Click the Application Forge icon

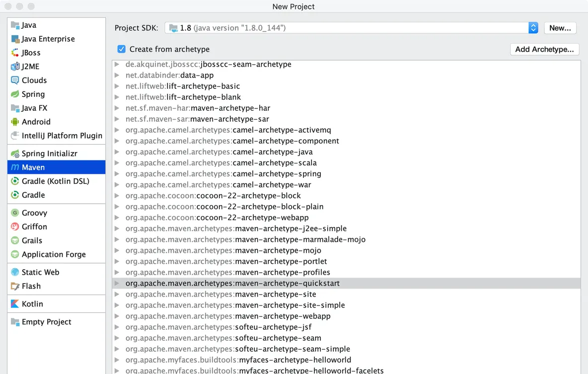15,254
